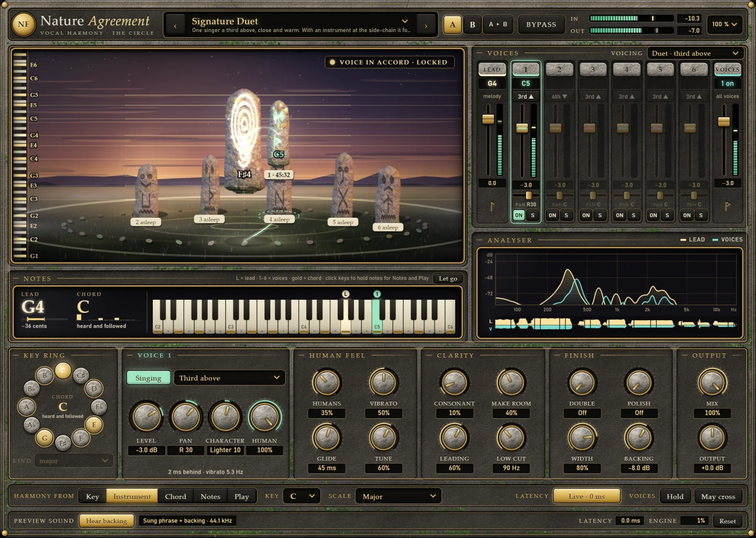Viewport: 756px width, 538px height.
Task: Click the NF logo badge
Action: click(24, 24)
